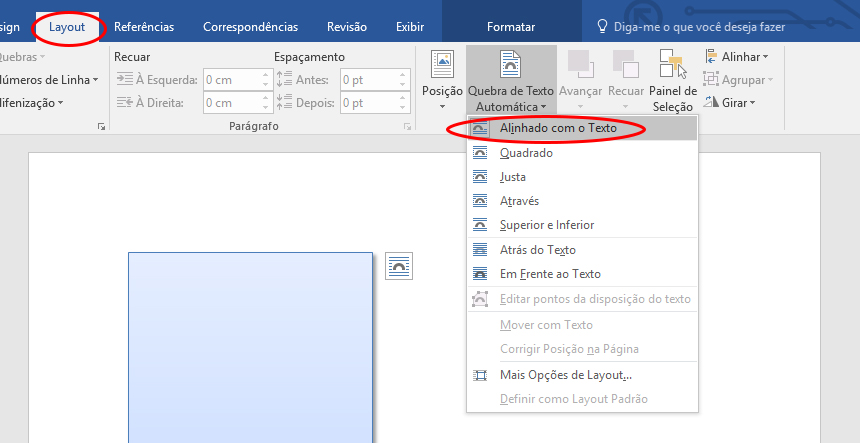The height and width of the screenshot is (443, 860).
Task: Click the Em Frente ao Texto icon
Action: [480, 274]
